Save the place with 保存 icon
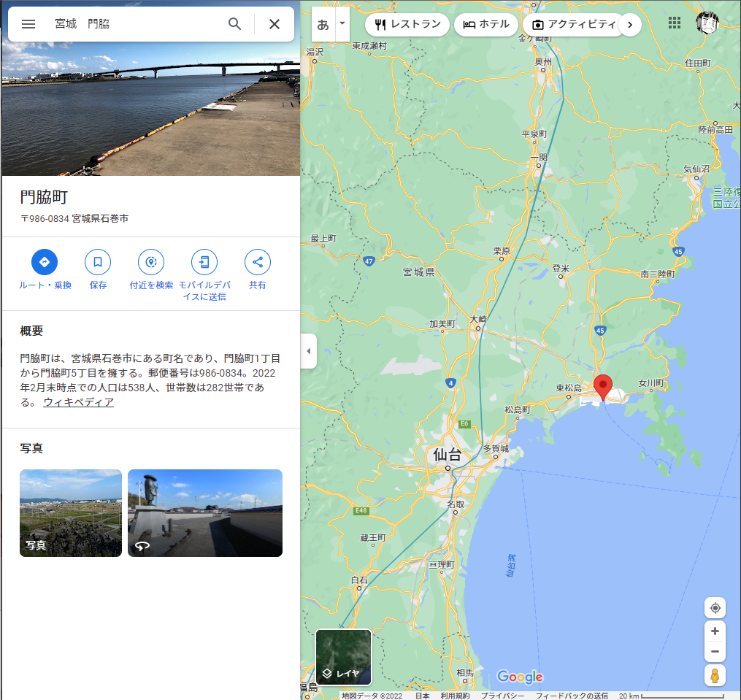The image size is (741, 700). click(98, 262)
